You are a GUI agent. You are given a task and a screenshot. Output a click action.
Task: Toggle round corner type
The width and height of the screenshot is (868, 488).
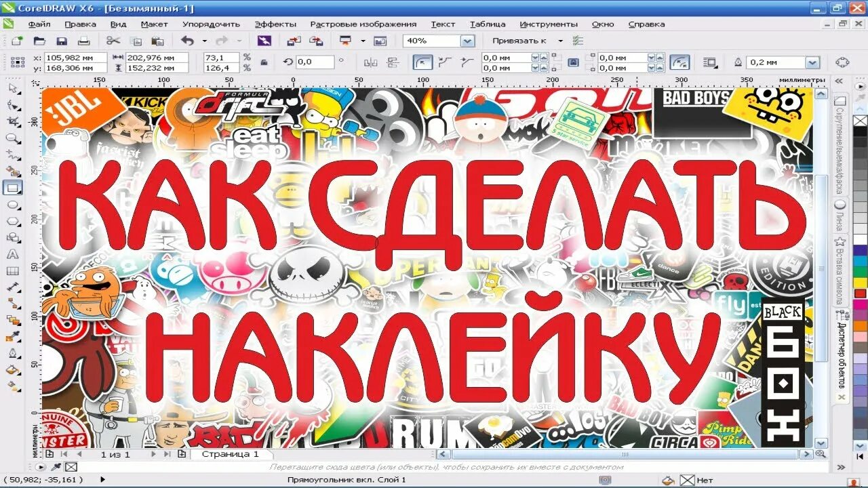pyautogui.click(x=422, y=62)
